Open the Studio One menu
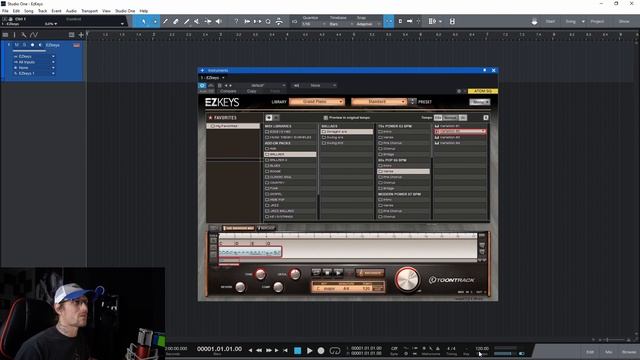This screenshot has height=360, width=640. [x=125, y=11]
